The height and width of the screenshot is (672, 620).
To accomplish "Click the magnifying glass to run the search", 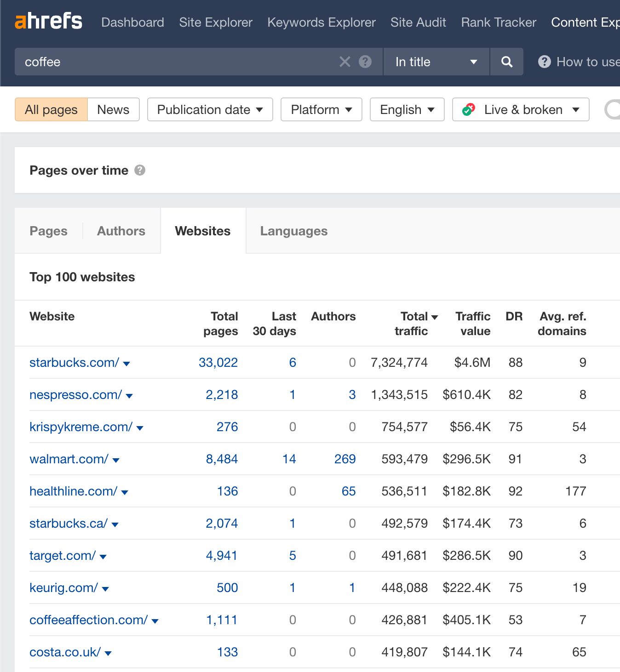I will [x=506, y=62].
